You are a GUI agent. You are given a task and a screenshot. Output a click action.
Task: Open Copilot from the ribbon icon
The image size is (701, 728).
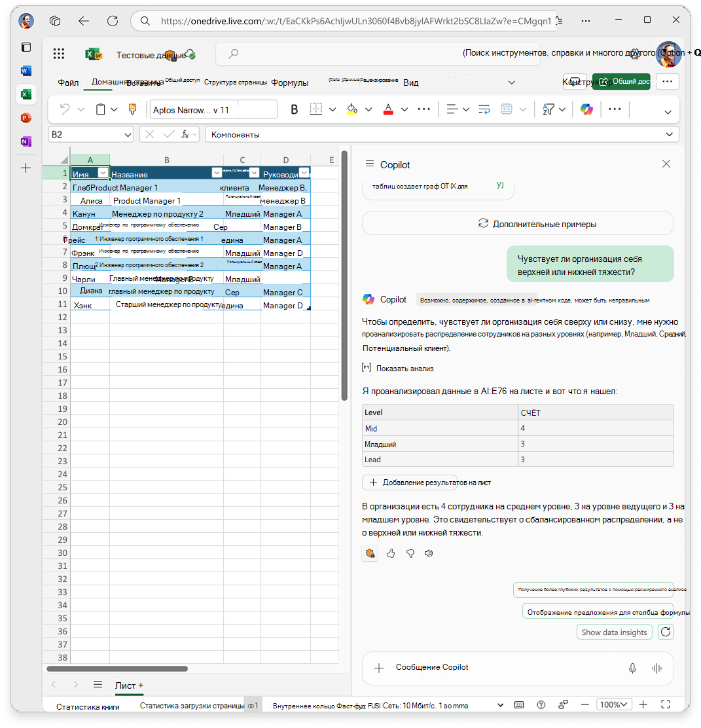[x=586, y=109]
